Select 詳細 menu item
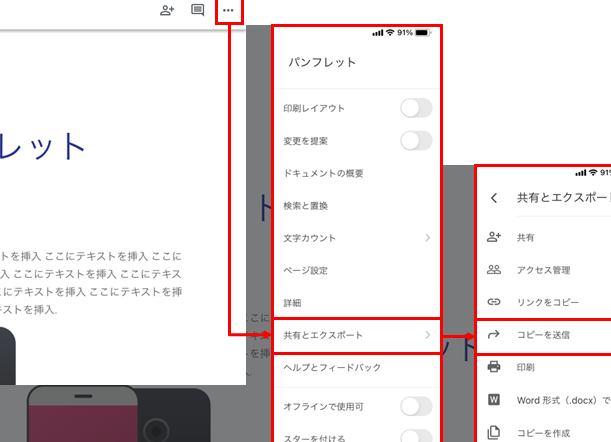Screen dimensions: 611x442 point(357,302)
